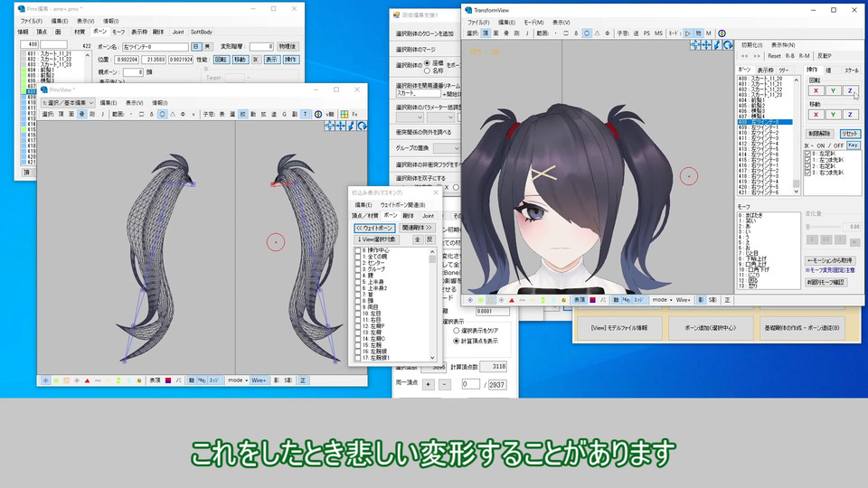Click the red triangle icon in PmxView bottom bar
The width and height of the screenshot is (868, 488).
87,380
